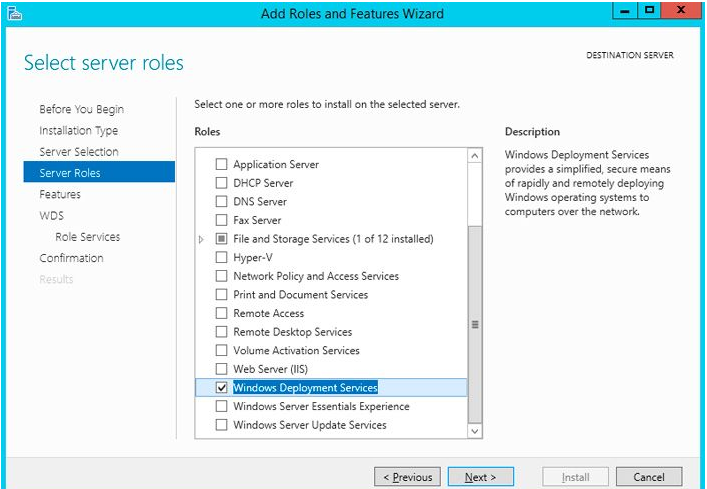707x489 pixels.
Task: Select Windows Server Update Services label
Action: [x=310, y=425]
